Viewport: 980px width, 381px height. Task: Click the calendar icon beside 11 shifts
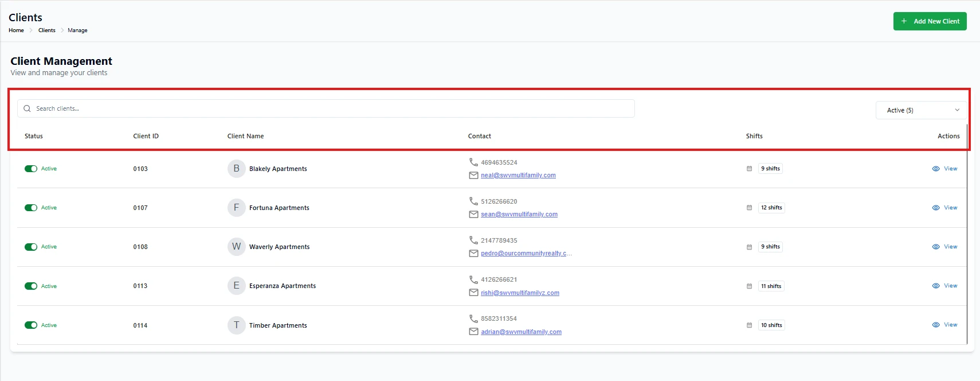tap(749, 286)
